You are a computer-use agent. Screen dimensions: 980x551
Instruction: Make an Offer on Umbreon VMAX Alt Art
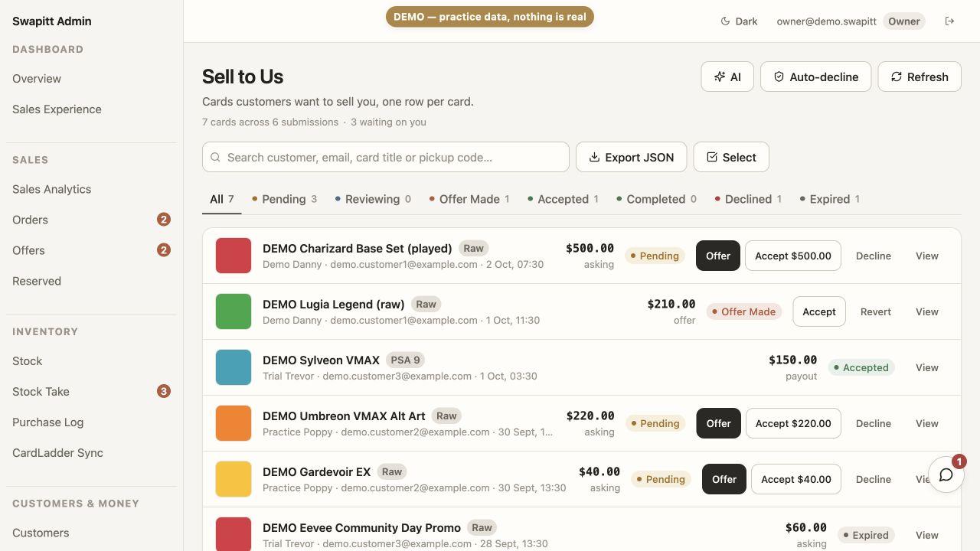718,423
